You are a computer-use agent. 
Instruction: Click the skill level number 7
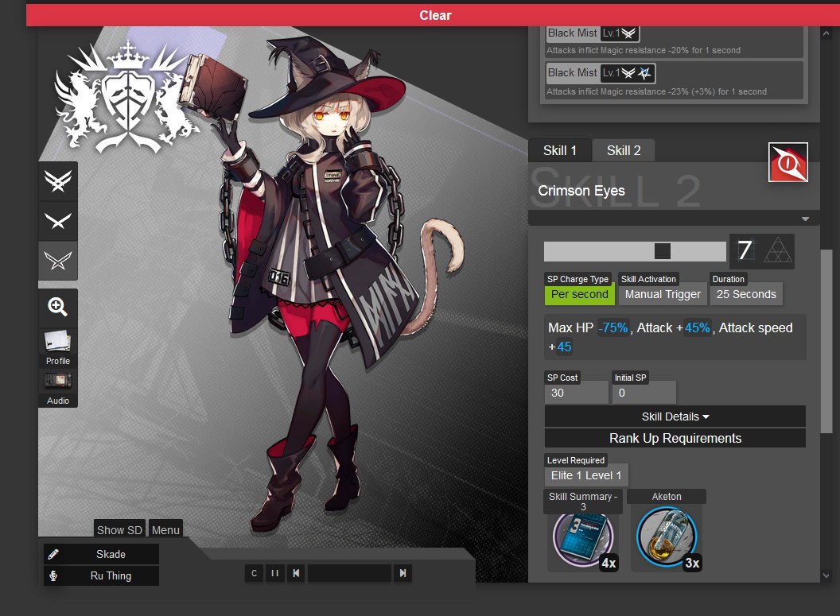745,250
